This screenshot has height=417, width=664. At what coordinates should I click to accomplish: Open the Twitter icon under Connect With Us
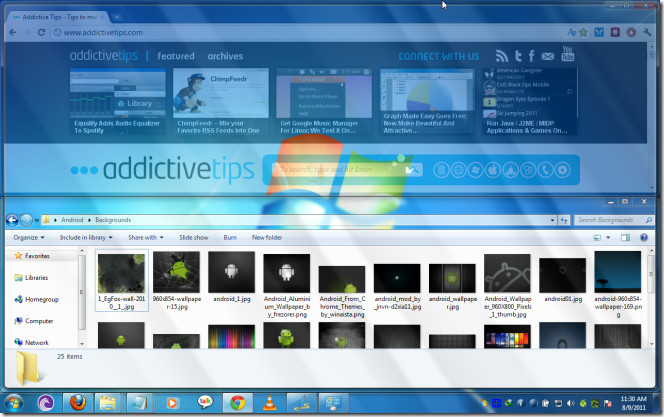point(518,56)
